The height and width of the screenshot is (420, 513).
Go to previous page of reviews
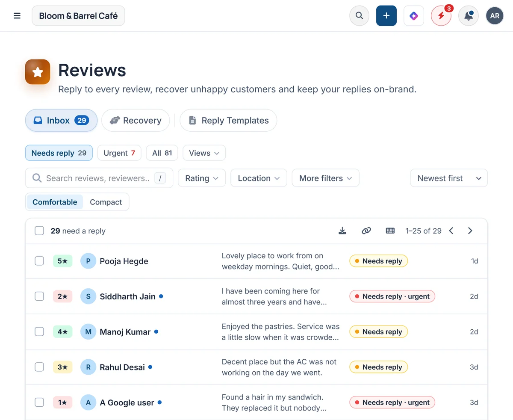[451, 231]
